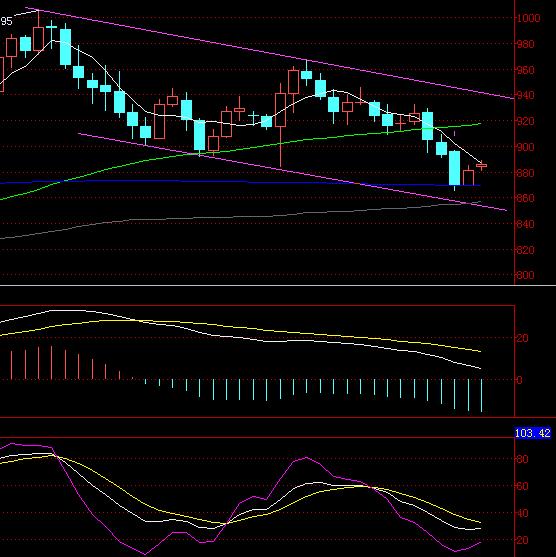Click the blue 103.42 value label
This screenshot has height=557, width=556.
tap(533, 433)
